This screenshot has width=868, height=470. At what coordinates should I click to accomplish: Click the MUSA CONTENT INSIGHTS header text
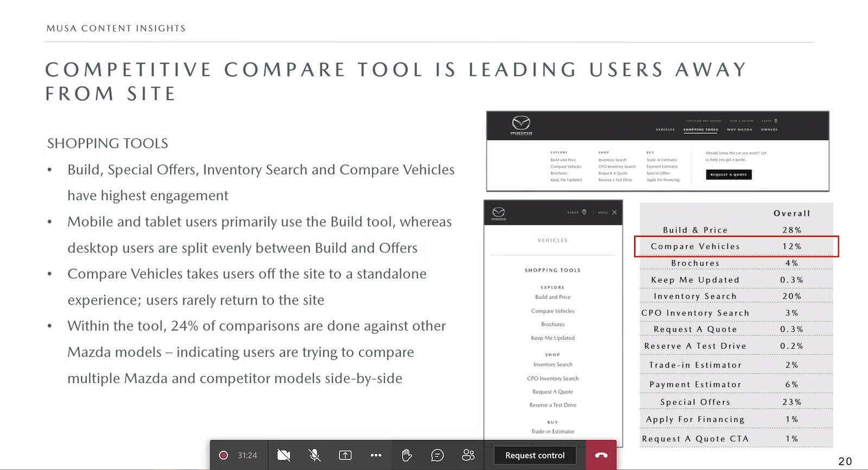tap(116, 28)
